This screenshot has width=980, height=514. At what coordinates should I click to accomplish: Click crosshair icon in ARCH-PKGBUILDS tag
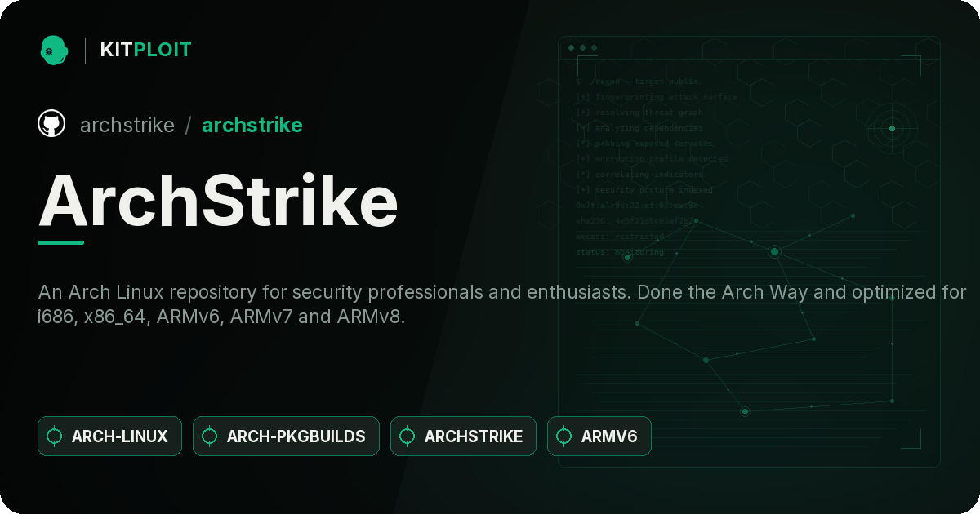pos(210,436)
